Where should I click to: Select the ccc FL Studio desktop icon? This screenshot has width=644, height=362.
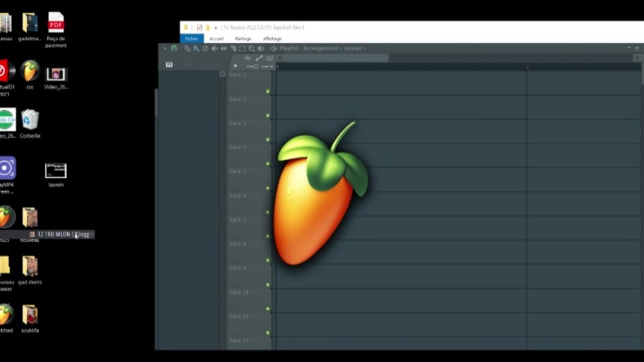coord(30,75)
